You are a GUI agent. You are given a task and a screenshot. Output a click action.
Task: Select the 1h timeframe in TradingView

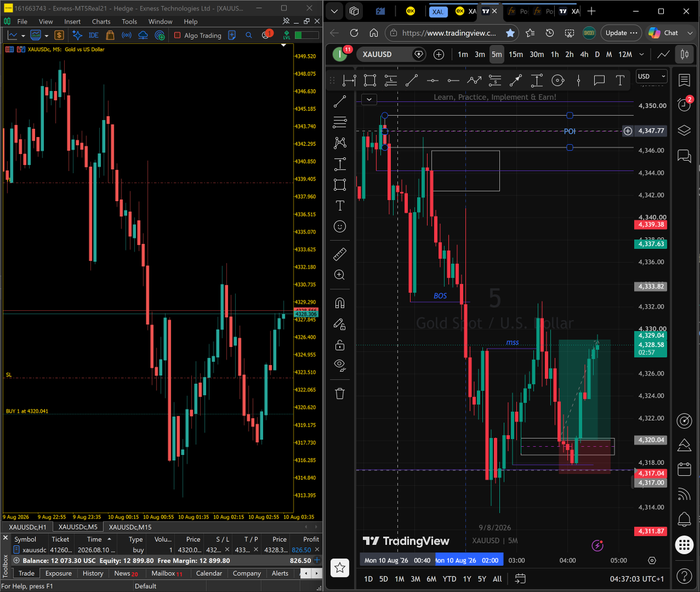click(555, 54)
